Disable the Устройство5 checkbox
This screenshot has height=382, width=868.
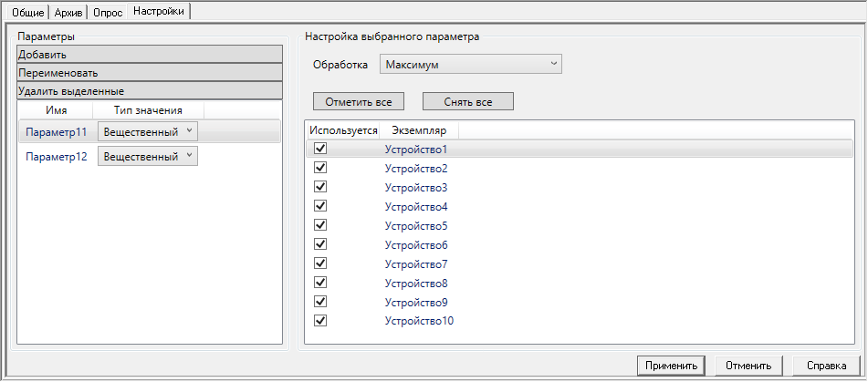click(320, 225)
